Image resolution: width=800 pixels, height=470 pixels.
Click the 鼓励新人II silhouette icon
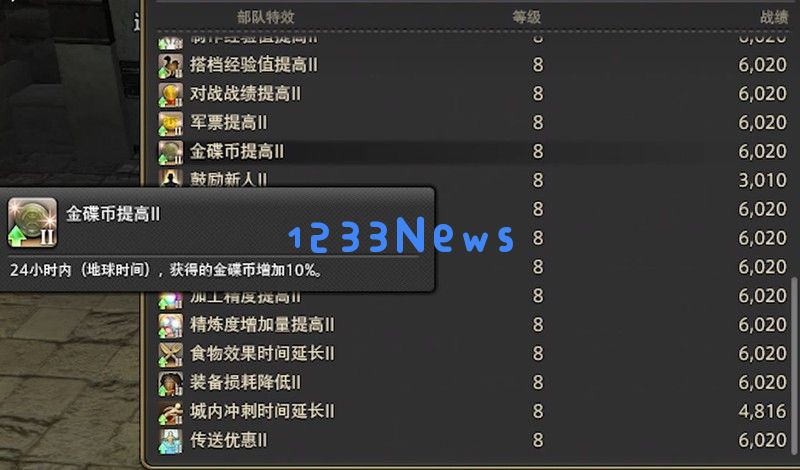point(170,178)
